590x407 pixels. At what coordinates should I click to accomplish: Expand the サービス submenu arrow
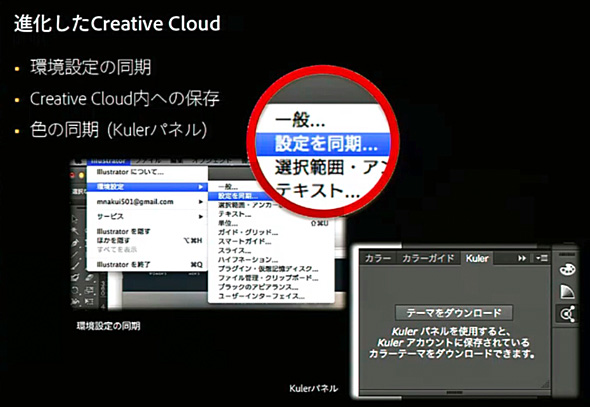tap(201, 216)
